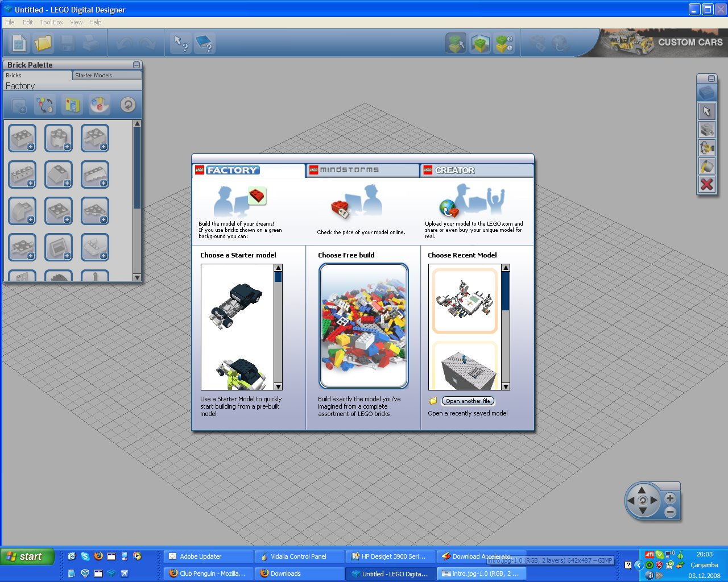The width and height of the screenshot is (728, 582).
Task: Select the Clone brick tool
Action: tap(707, 130)
